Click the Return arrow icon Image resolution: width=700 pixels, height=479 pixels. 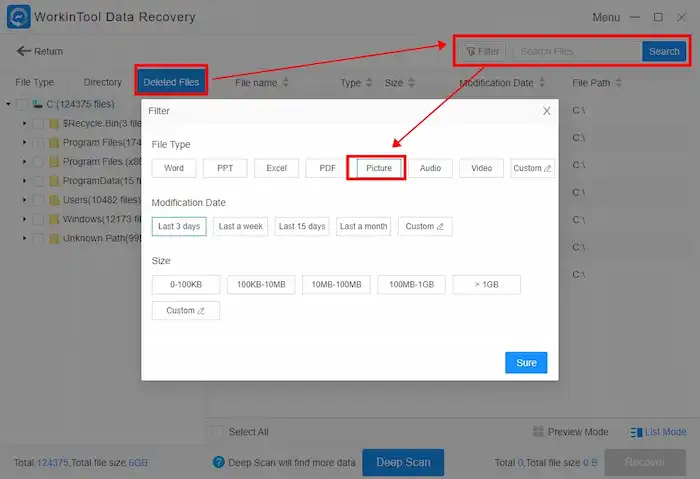(23, 52)
